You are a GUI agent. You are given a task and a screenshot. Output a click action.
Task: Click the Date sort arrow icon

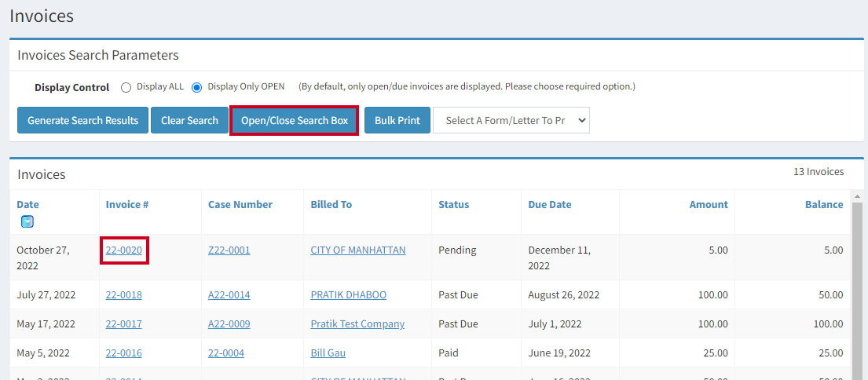point(27,222)
